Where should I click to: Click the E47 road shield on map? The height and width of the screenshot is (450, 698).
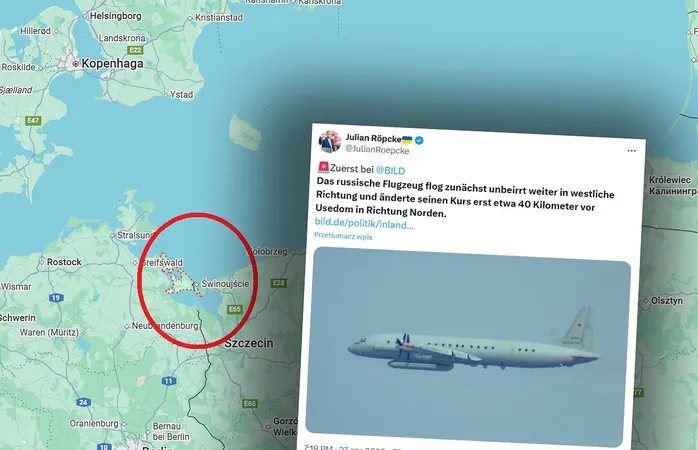tap(33, 121)
